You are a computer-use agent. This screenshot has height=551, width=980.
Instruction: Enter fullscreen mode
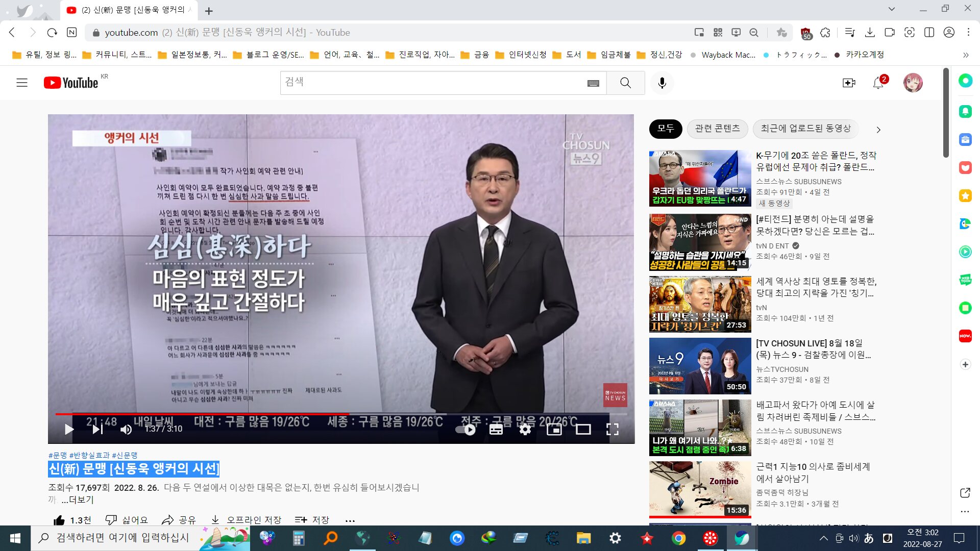(x=612, y=430)
